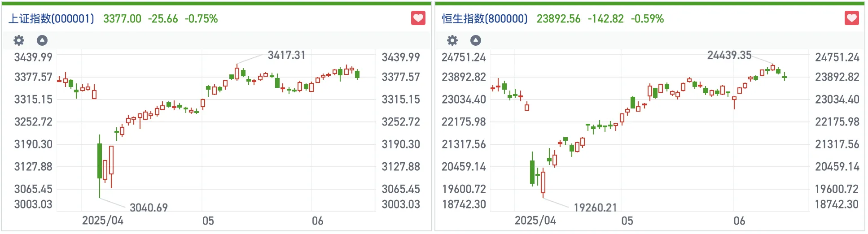Click the -25.66 point change of 上证指数
The width and height of the screenshot is (868, 234).
163,19
